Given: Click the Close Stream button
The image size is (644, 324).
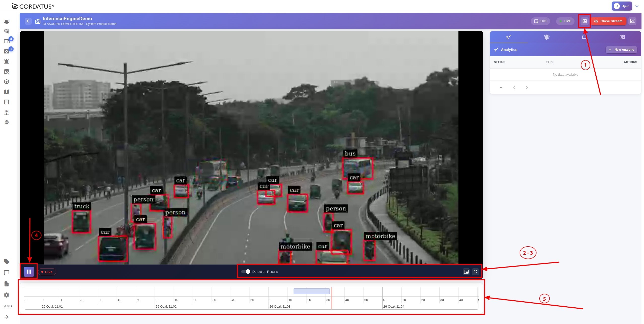Looking at the screenshot, I should [x=608, y=21].
